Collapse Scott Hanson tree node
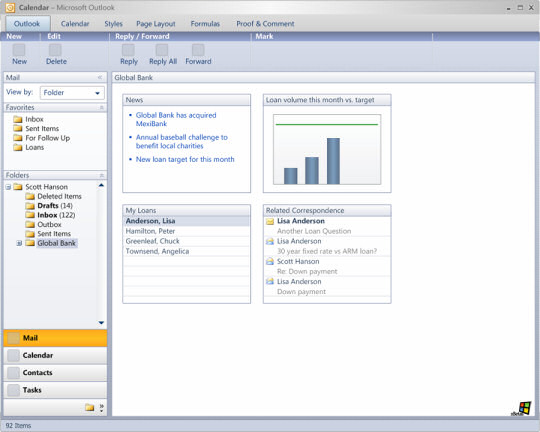Screen dimensions: 540x432 coord(8,187)
